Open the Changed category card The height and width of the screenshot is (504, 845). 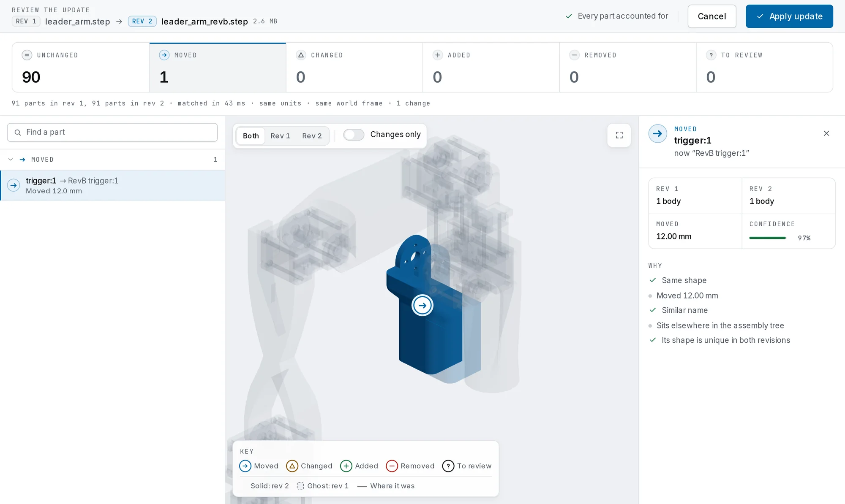tap(354, 67)
